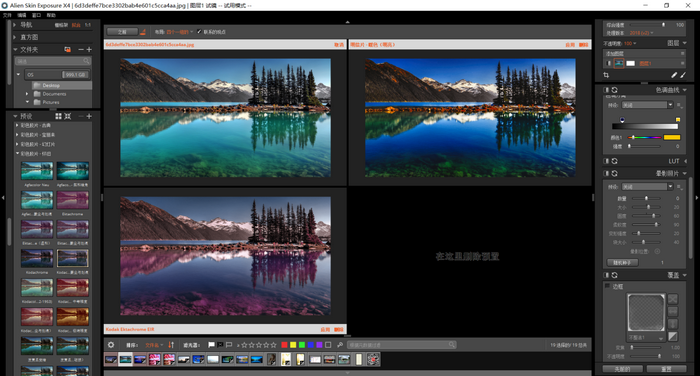700x376 pixels.
Task: Switch presets to grid view icon
Action: pos(58,116)
